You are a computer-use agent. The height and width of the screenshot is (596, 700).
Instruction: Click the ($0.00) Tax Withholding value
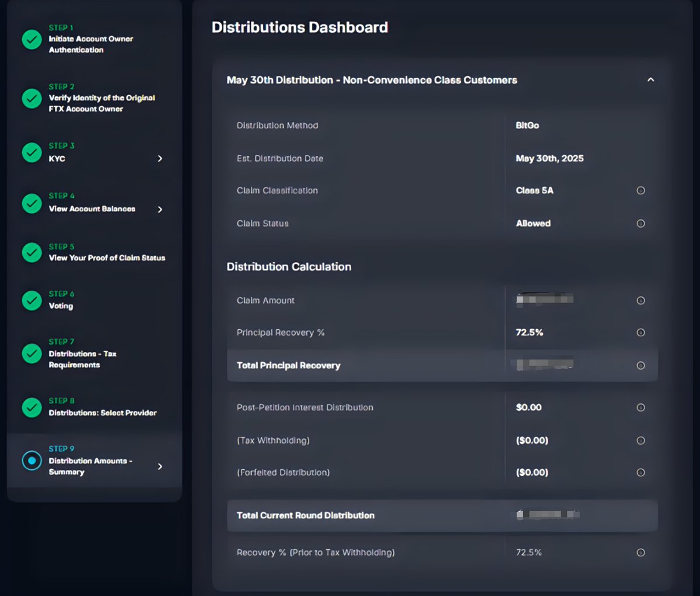(x=532, y=441)
